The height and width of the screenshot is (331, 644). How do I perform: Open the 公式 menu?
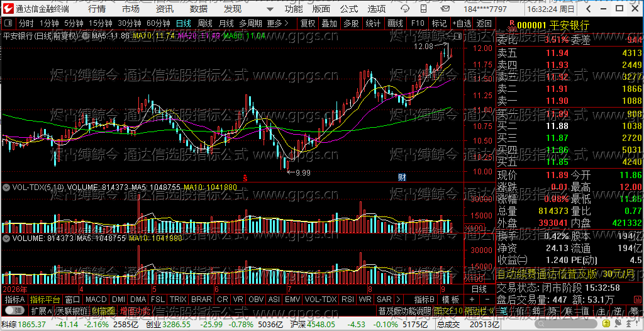click(x=349, y=9)
